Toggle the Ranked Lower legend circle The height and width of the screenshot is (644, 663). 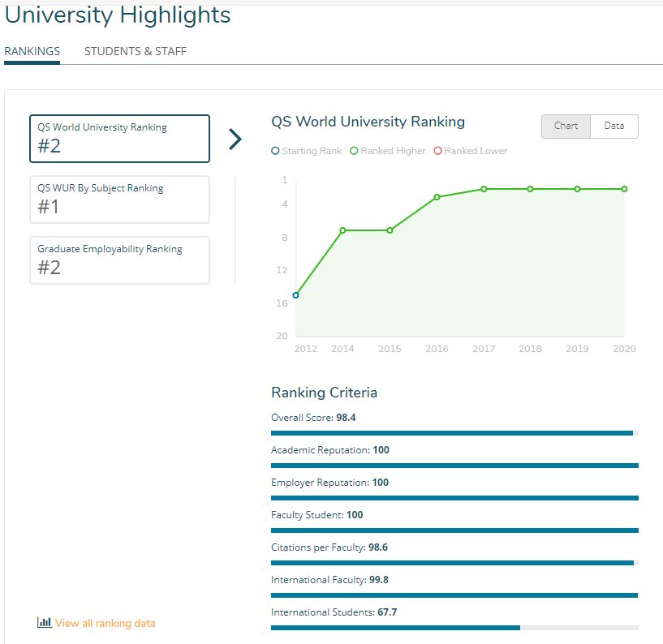point(438,151)
